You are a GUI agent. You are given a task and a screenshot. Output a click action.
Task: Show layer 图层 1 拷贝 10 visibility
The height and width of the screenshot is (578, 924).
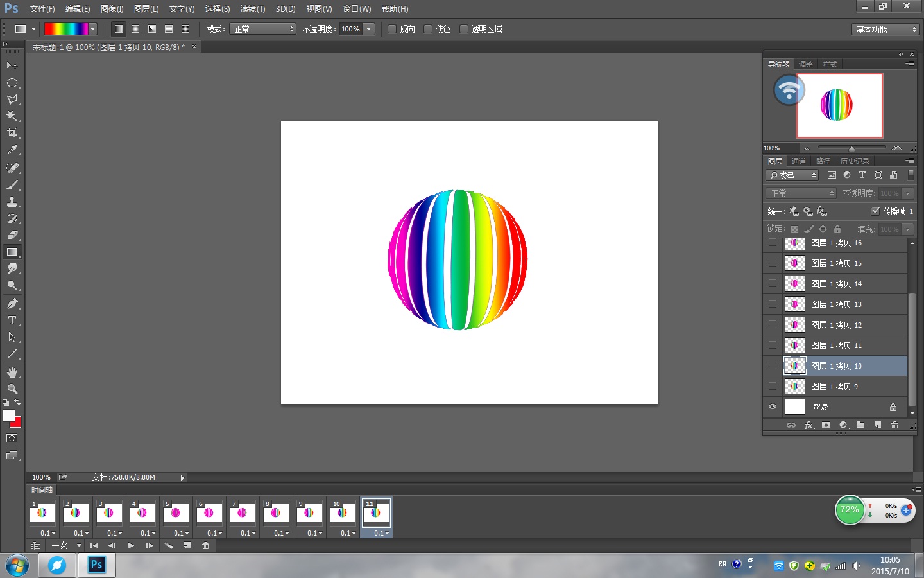click(773, 365)
